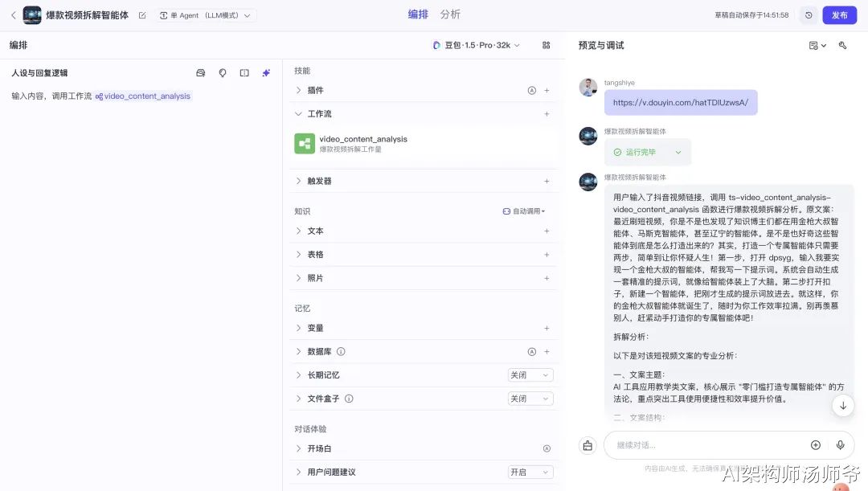Open the 单 Agent (LLM模式) mode dropdown
The width and height of the screenshot is (868, 491).
click(206, 15)
